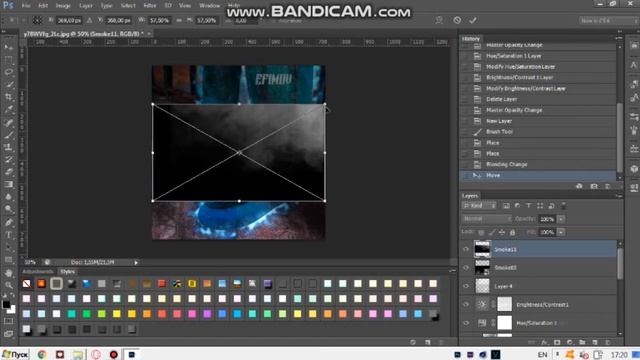Select the Dodge tool
This screenshot has height=360, width=640.
coord(9,210)
